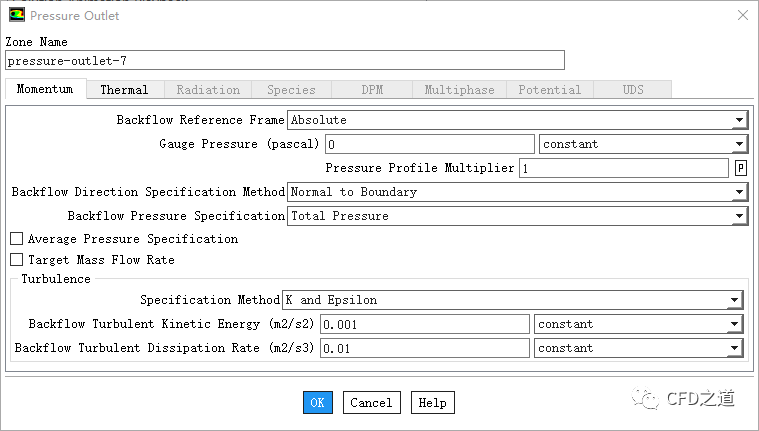
Task: Enable Average Pressure Specification checkbox
Action: tap(16, 239)
